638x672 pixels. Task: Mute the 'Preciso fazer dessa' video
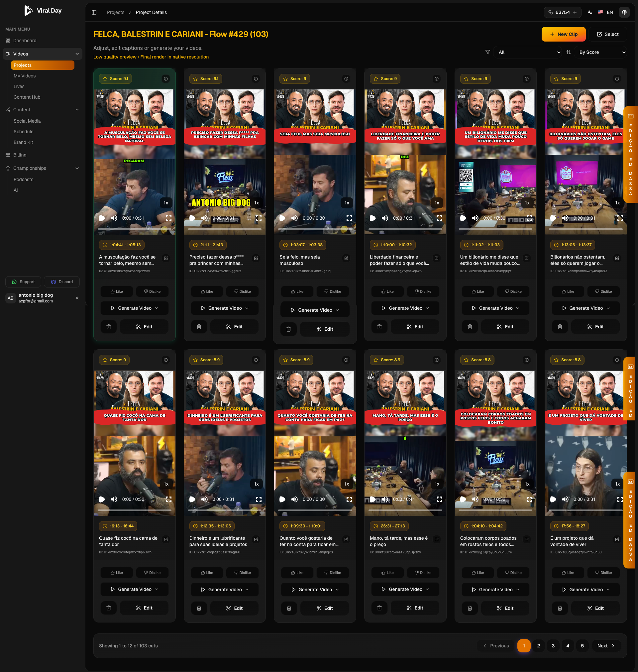pos(204,218)
